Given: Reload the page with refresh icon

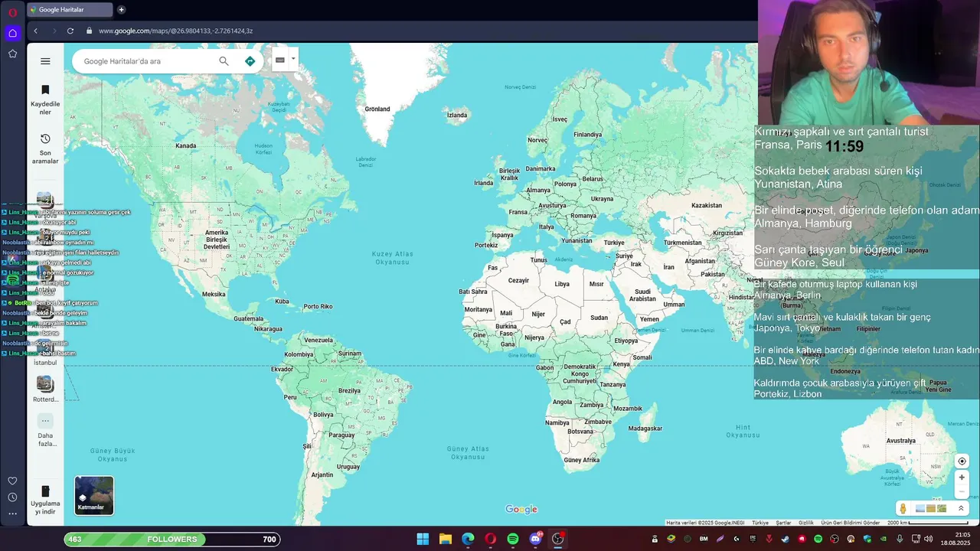Looking at the screenshot, I should 70,31.
